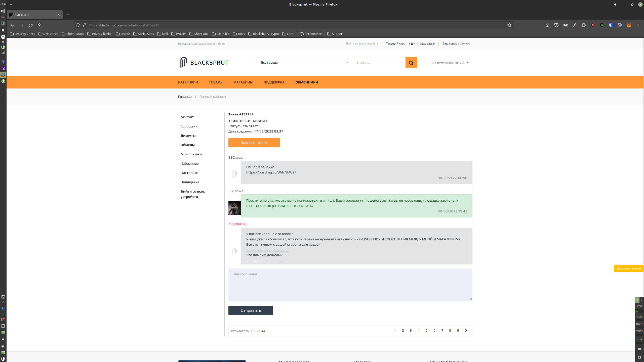Go to page 2 of ticket messages
644x362 pixels.
(403, 330)
